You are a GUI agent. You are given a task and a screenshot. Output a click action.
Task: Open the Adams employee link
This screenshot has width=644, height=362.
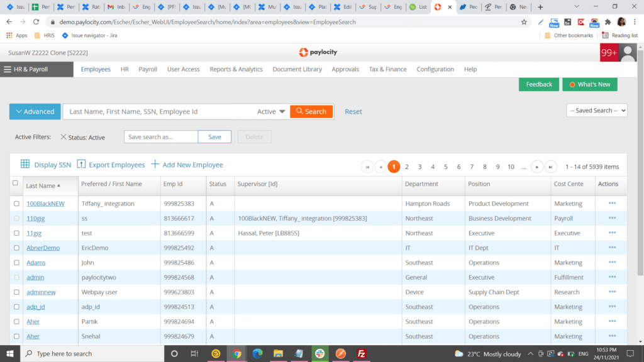pyautogui.click(x=36, y=263)
